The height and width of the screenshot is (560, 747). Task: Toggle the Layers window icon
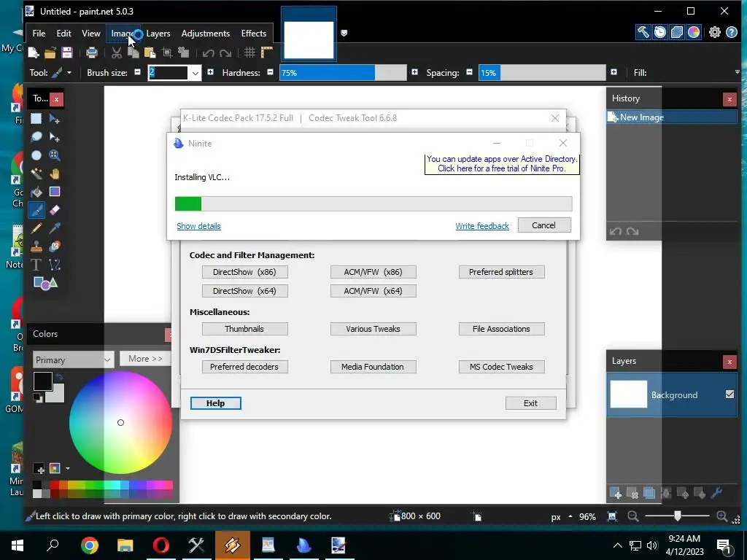point(677,32)
